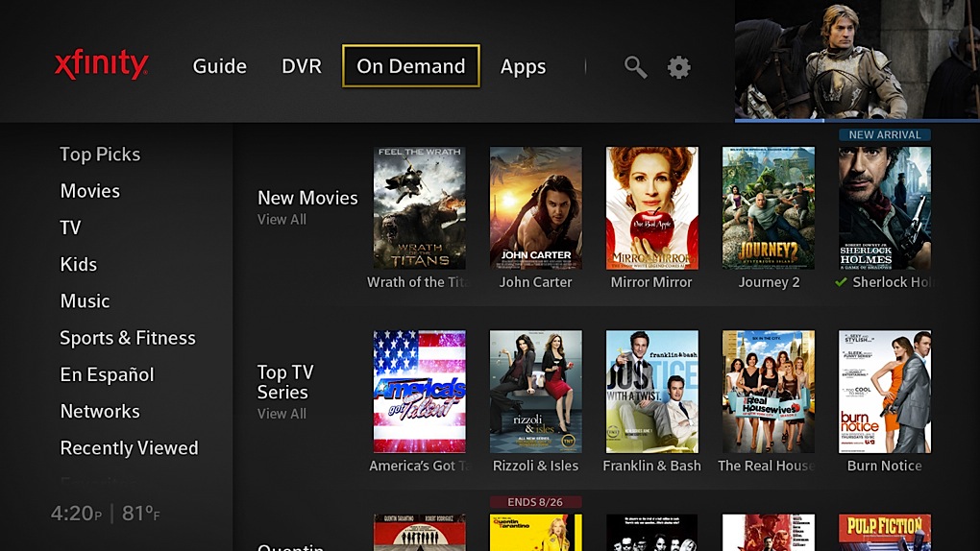Select Burn Notice poster
This screenshot has height=551, width=980.
coord(884,392)
